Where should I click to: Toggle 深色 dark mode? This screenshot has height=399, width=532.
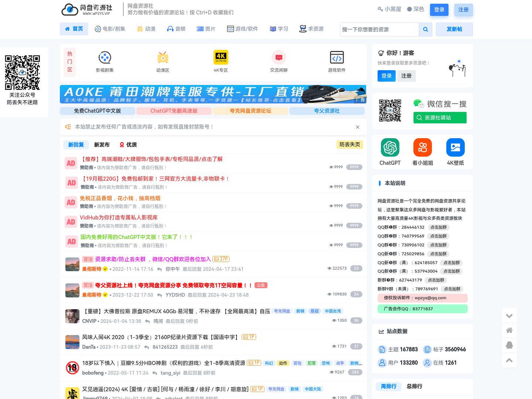click(x=416, y=9)
